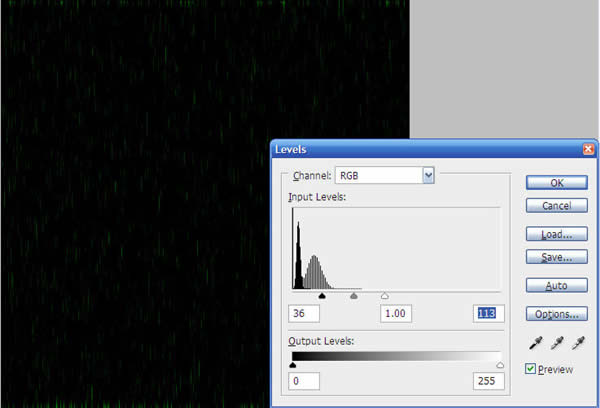Focus the highlight input field showing 113
This screenshot has height=408, width=600.
(x=488, y=313)
